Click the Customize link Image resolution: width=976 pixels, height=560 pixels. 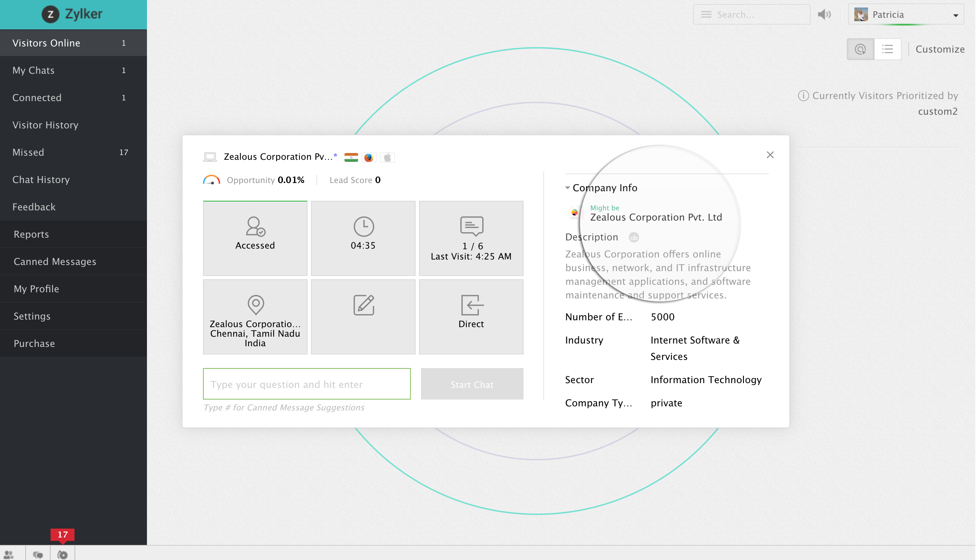939,49
